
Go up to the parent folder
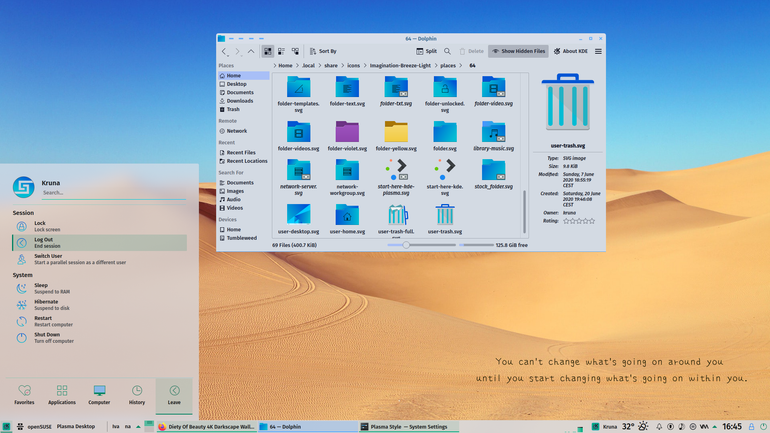(x=251, y=51)
